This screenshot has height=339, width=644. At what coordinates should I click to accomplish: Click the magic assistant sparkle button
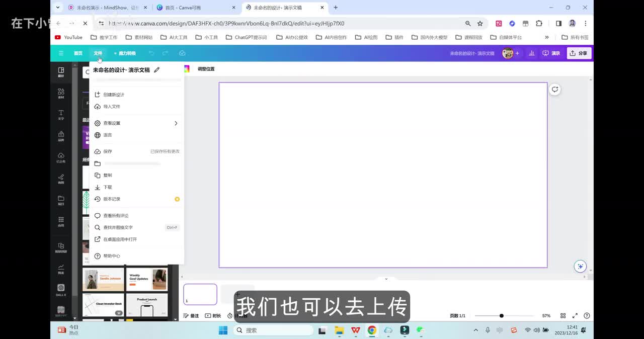pyautogui.click(x=580, y=266)
